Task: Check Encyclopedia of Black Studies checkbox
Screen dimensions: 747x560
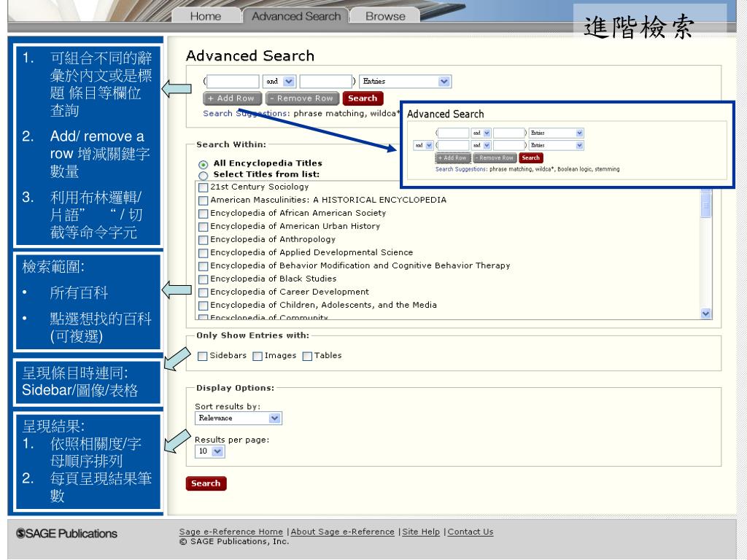Action: point(204,279)
